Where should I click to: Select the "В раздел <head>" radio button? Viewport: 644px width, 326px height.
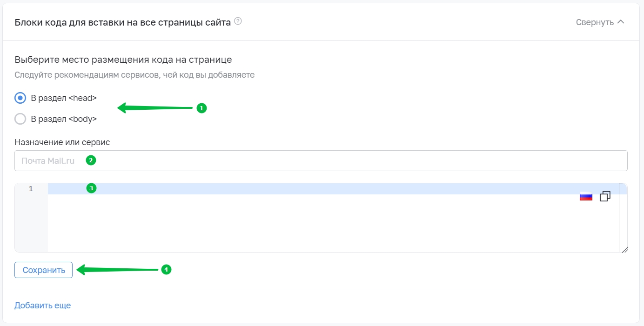coord(20,98)
